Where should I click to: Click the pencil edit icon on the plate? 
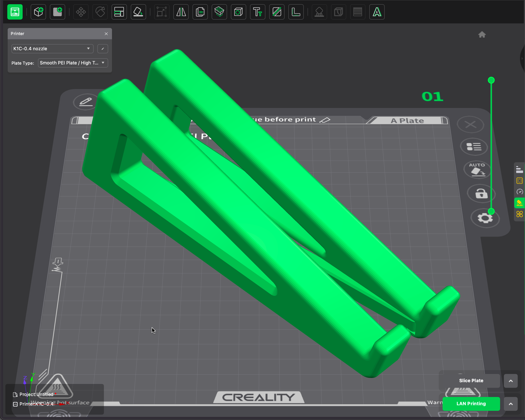pos(86,102)
